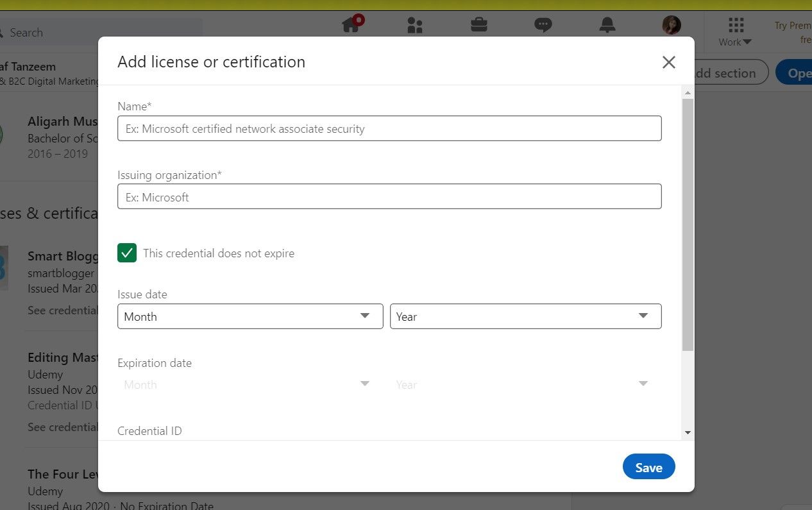Open the Issue date Year dropdown
Viewport: 812px width, 510px height.
click(x=526, y=316)
